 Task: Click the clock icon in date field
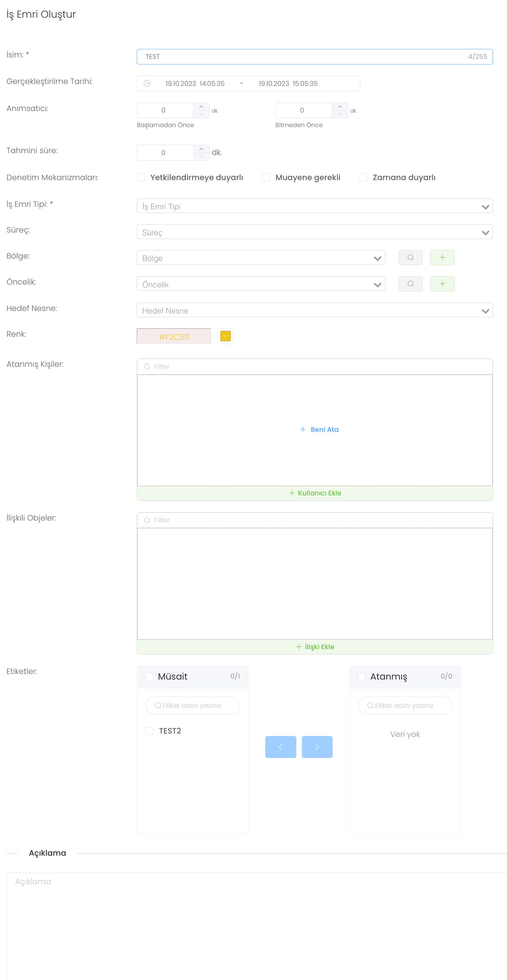[147, 83]
